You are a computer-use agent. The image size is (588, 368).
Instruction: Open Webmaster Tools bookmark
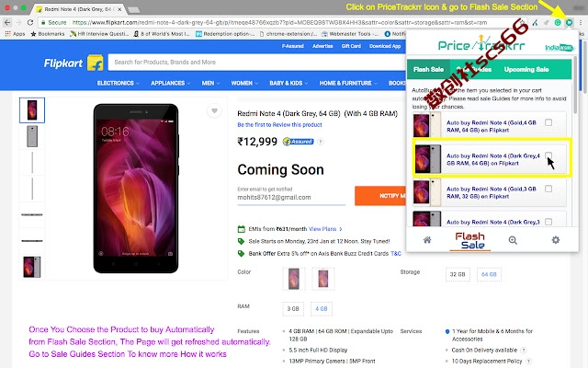click(350, 34)
